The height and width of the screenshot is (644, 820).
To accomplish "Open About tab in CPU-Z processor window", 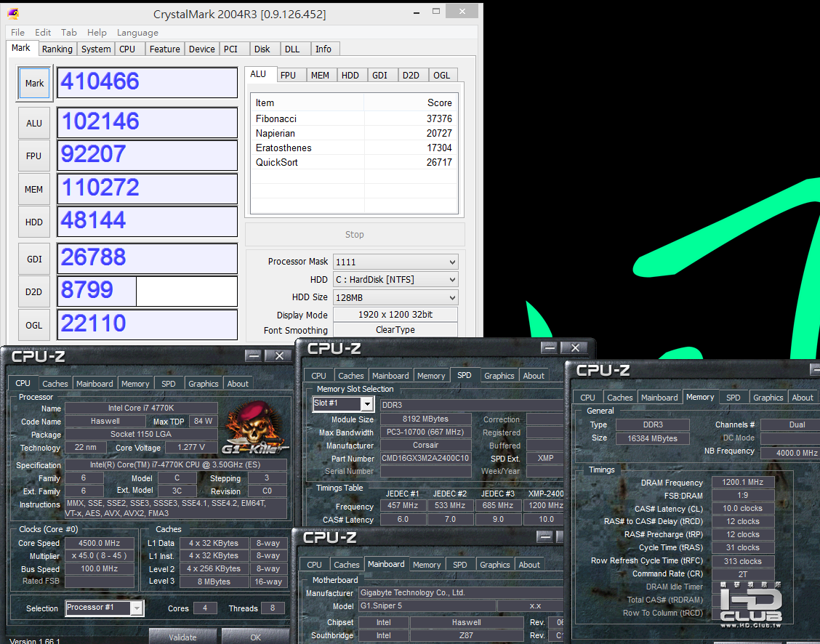I will point(238,384).
